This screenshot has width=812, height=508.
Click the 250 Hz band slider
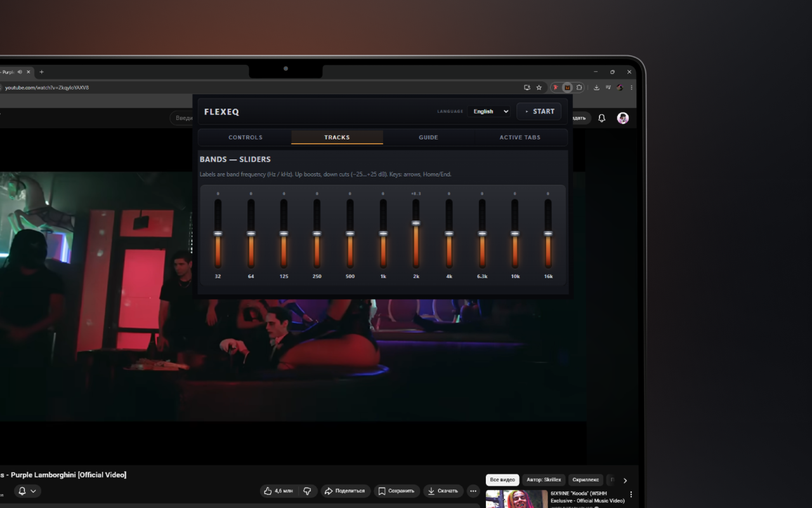tap(317, 234)
